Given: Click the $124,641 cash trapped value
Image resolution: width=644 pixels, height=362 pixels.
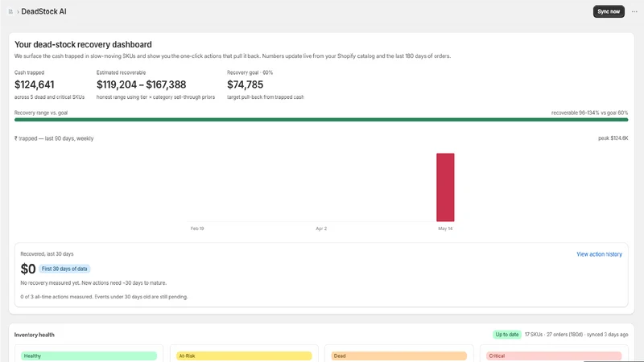Looking at the screenshot, I should (34, 84).
